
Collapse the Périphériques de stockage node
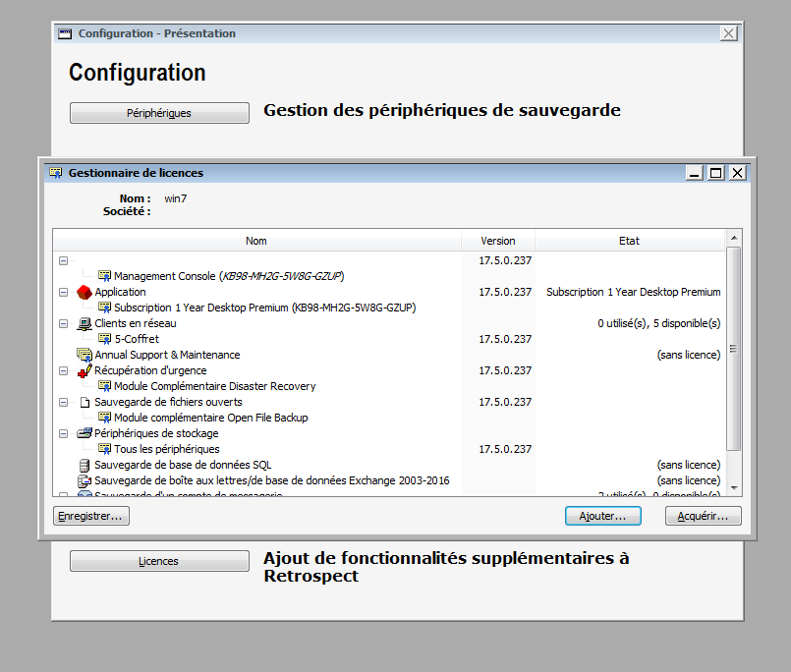click(x=64, y=433)
